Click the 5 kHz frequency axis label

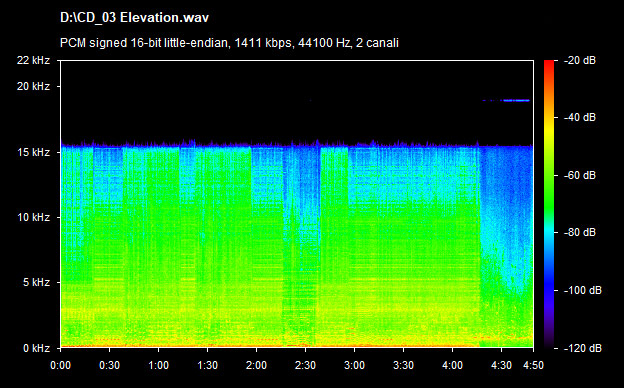tap(36, 283)
